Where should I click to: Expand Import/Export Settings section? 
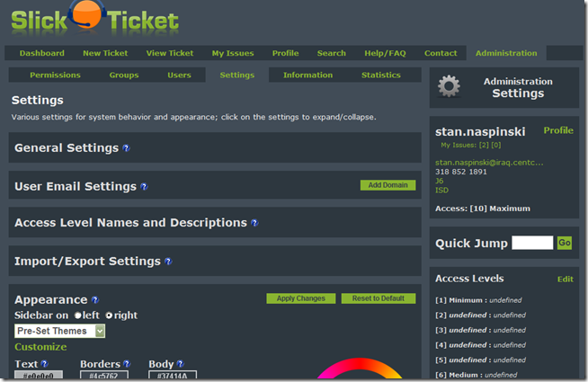tap(87, 262)
